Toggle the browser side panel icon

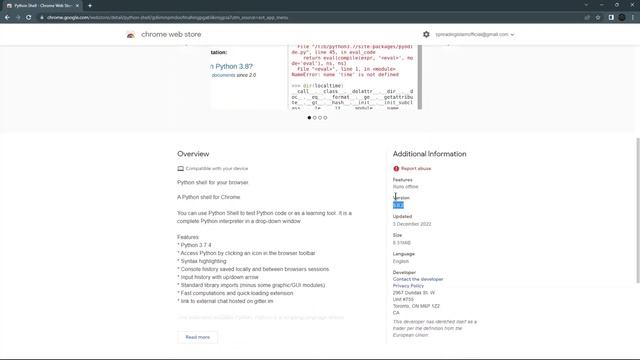611,18
